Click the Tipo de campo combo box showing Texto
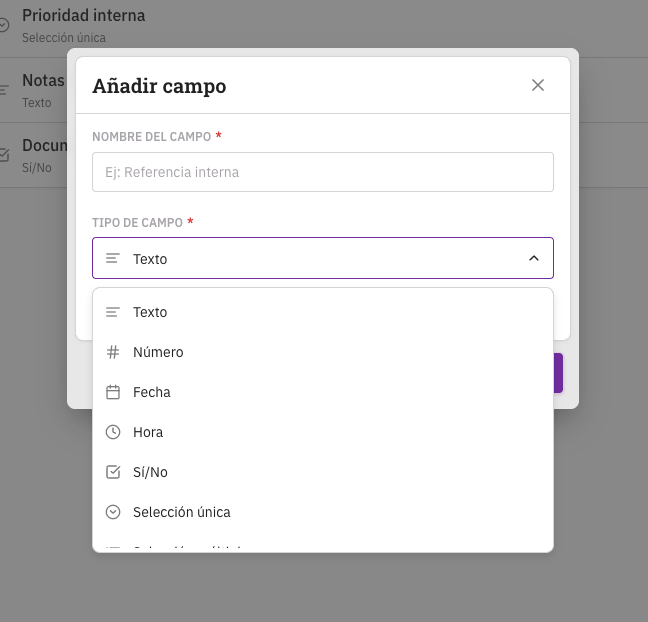The width and height of the screenshot is (648, 622). 322,258
